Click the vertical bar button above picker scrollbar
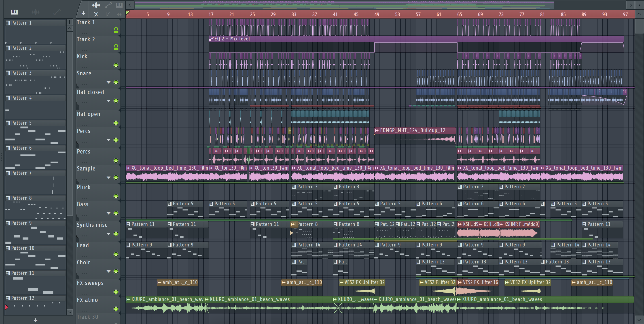644x324 pixels. [x=70, y=22]
